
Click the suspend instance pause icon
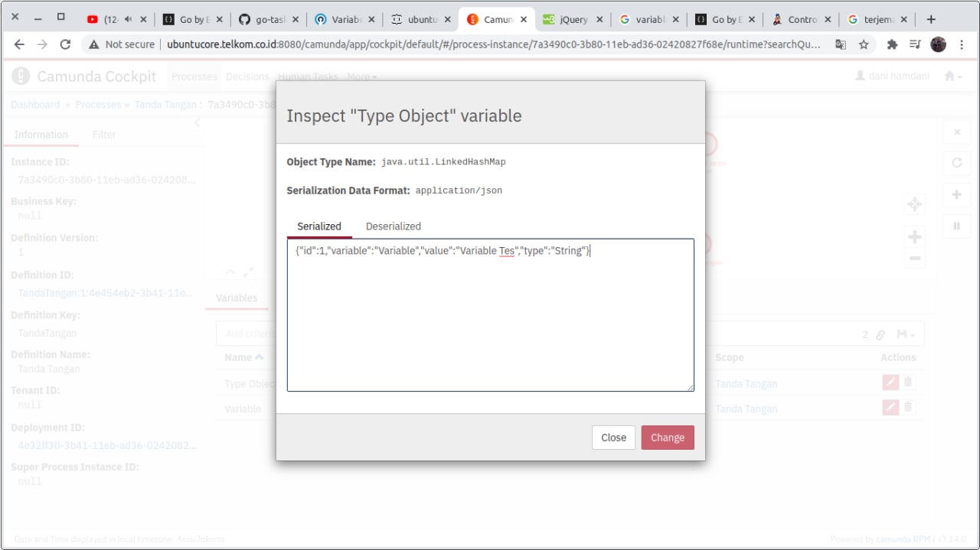[956, 226]
